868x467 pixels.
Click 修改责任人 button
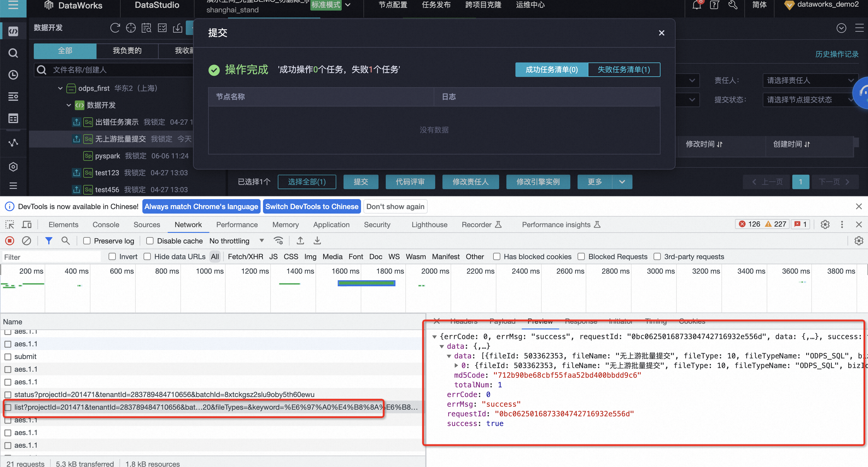[470, 182]
